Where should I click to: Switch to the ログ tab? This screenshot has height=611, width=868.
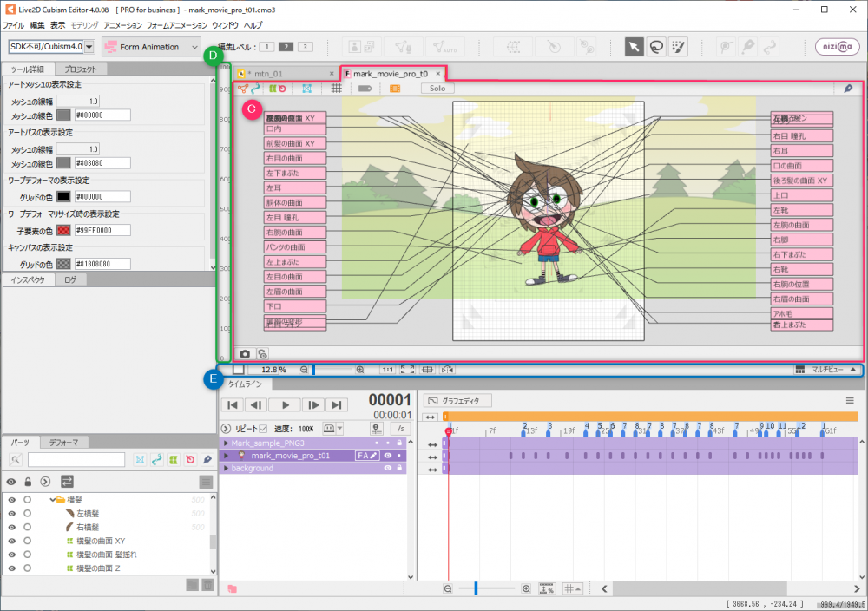(x=70, y=280)
